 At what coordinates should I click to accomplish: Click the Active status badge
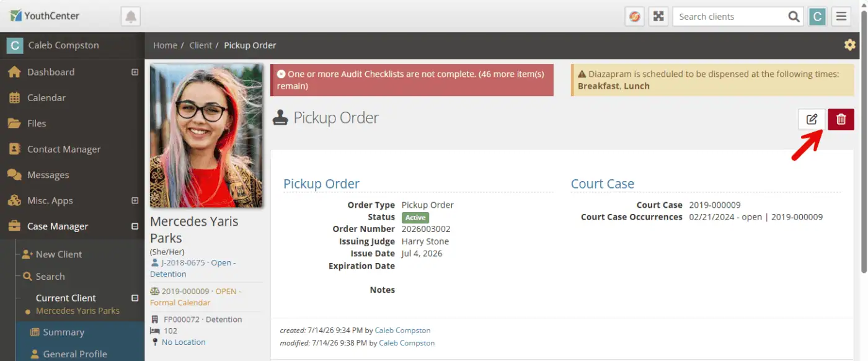[x=415, y=218]
